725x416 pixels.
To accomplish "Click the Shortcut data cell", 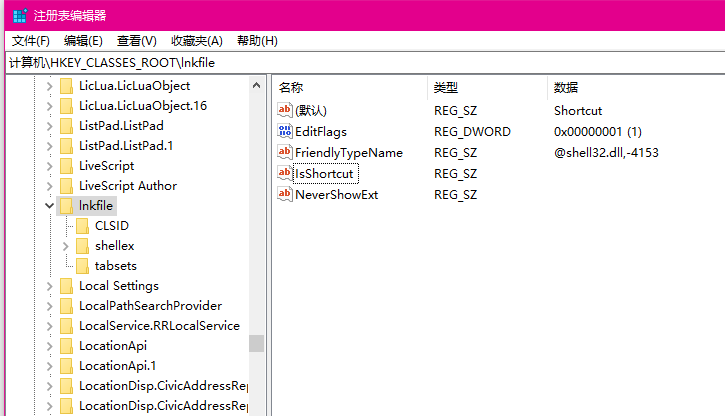I will point(578,110).
